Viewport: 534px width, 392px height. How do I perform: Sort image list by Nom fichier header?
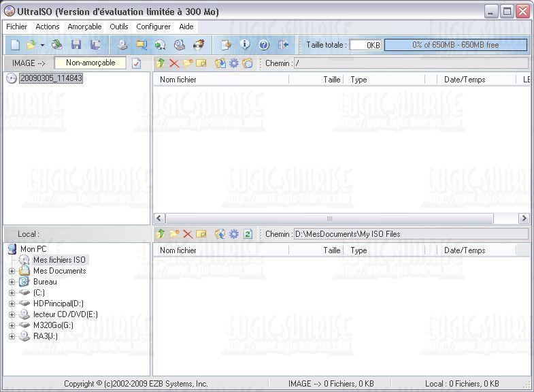coord(221,80)
